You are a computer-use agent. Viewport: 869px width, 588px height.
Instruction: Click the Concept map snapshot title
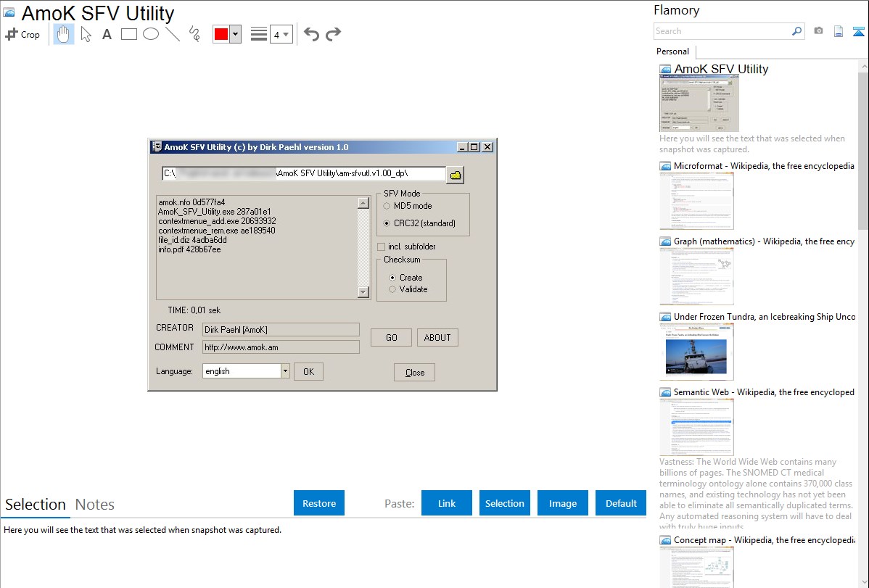pyautogui.click(x=765, y=539)
